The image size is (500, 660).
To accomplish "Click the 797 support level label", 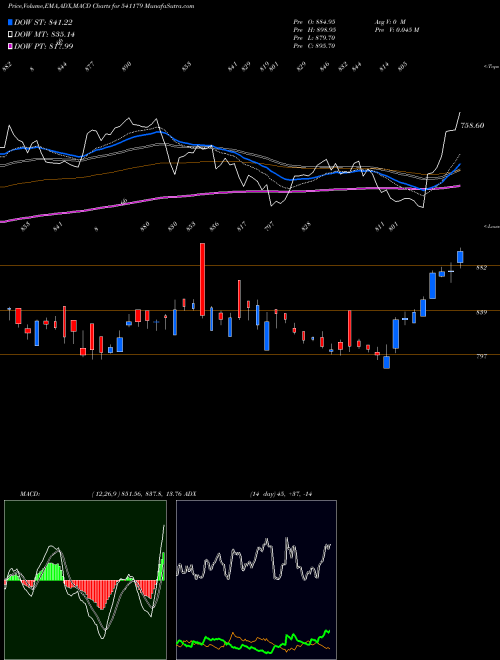I will 481,357.
